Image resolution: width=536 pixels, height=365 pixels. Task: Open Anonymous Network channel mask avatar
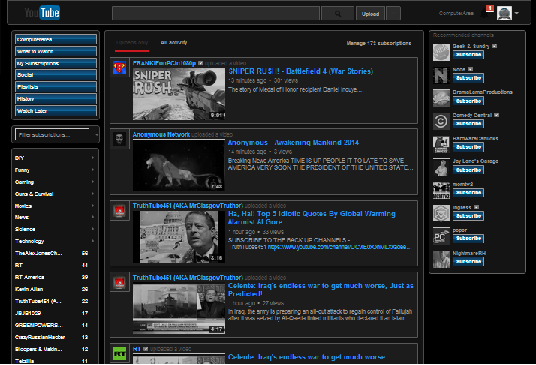[120, 139]
